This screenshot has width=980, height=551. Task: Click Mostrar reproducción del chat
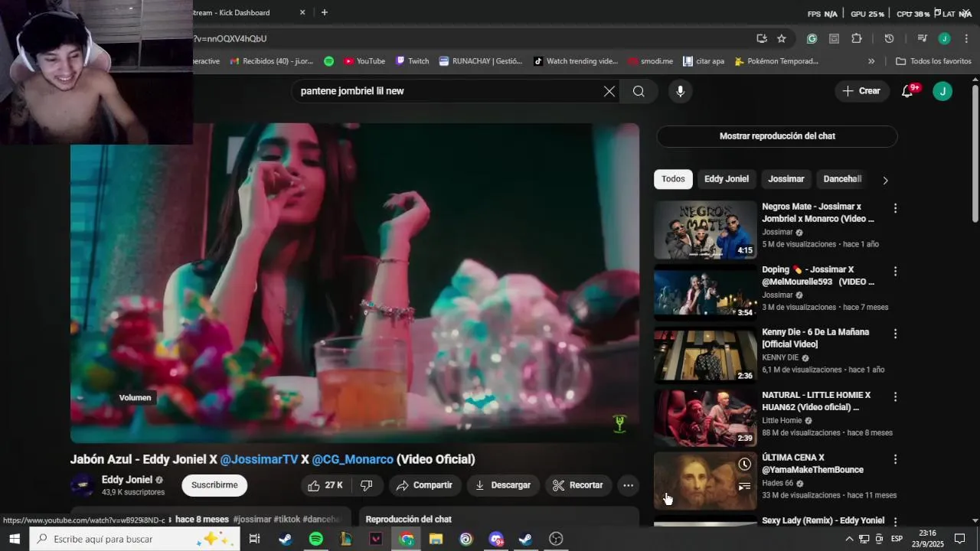click(x=777, y=136)
